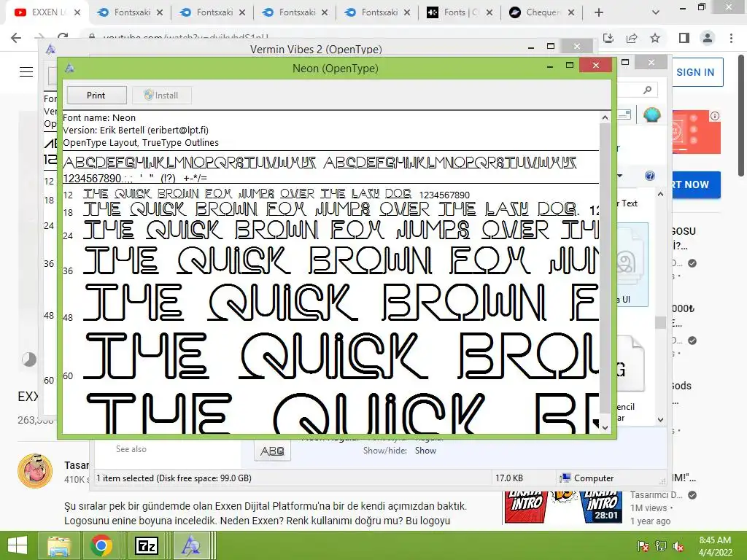This screenshot has height=560, width=747.
Task: Click Vermin Vibes 2 window title icon
Action: tap(50, 49)
